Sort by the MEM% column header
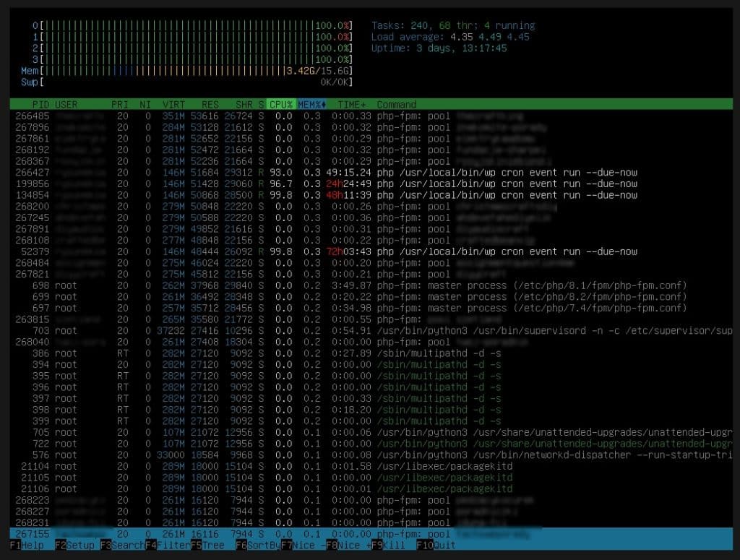Viewport: 740px width, 560px height. (x=312, y=104)
